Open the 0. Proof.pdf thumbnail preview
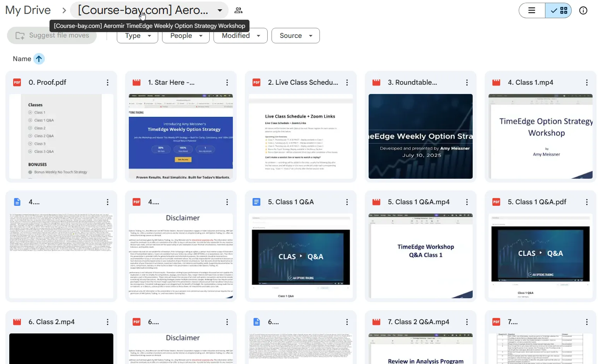 point(61,136)
